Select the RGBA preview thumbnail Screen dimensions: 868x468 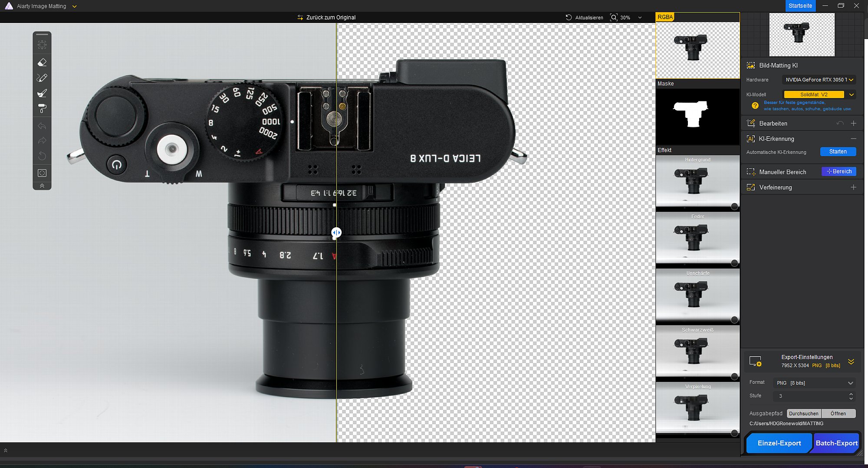pos(697,50)
